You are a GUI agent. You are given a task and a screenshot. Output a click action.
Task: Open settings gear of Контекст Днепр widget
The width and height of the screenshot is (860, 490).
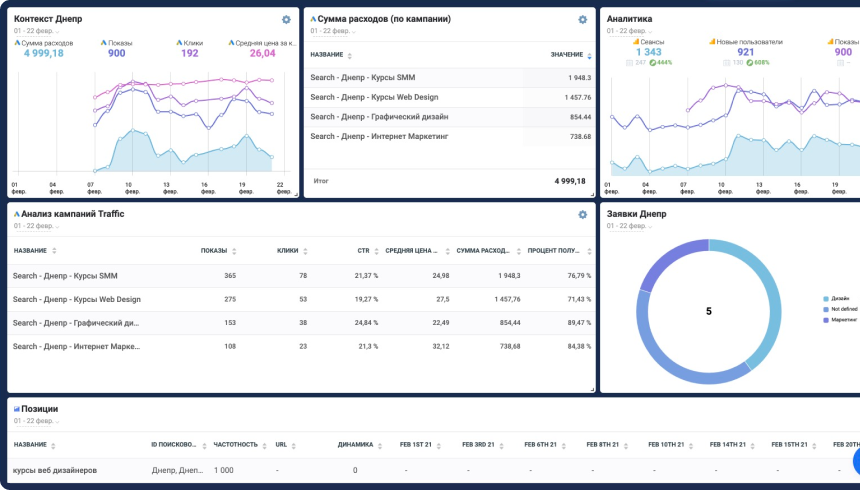286,20
